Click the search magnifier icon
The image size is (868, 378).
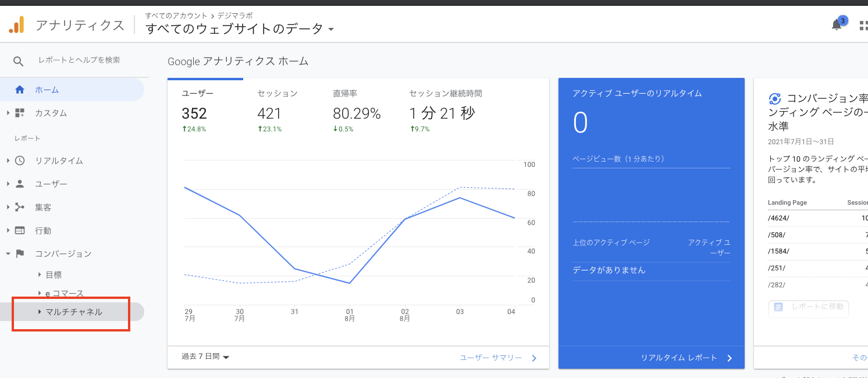coord(18,60)
